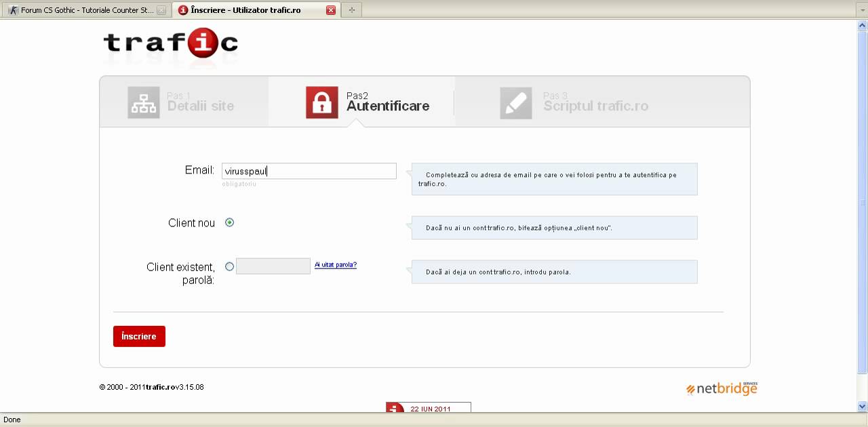Go to Pas 1 Detalii site step
Screen dimensions: 868x427
click(184, 102)
